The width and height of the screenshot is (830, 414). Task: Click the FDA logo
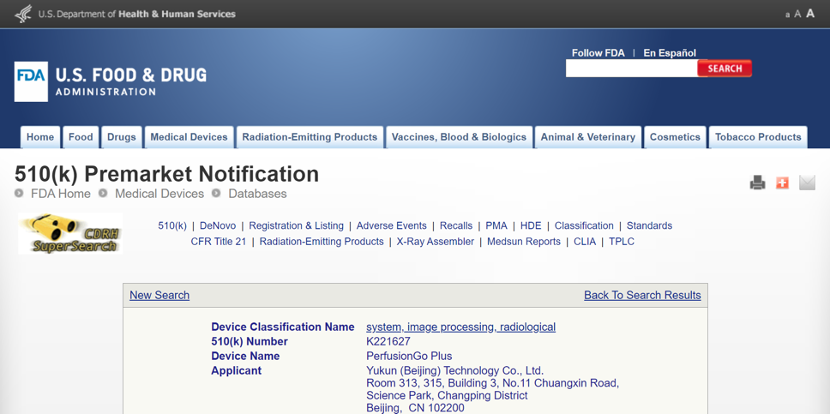[x=31, y=82]
